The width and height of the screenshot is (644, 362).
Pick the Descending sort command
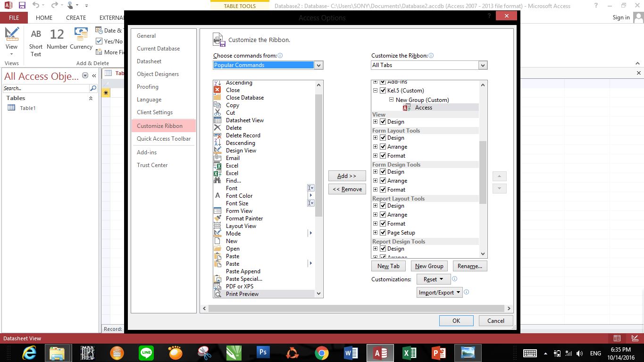(264, 143)
